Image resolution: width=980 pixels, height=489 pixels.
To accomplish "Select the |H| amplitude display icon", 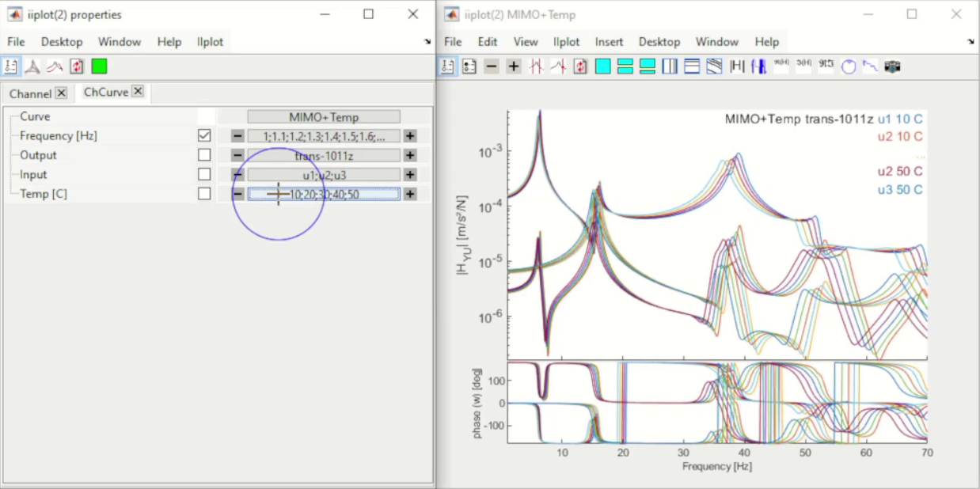I will pyautogui.click(x=738, y=66).
